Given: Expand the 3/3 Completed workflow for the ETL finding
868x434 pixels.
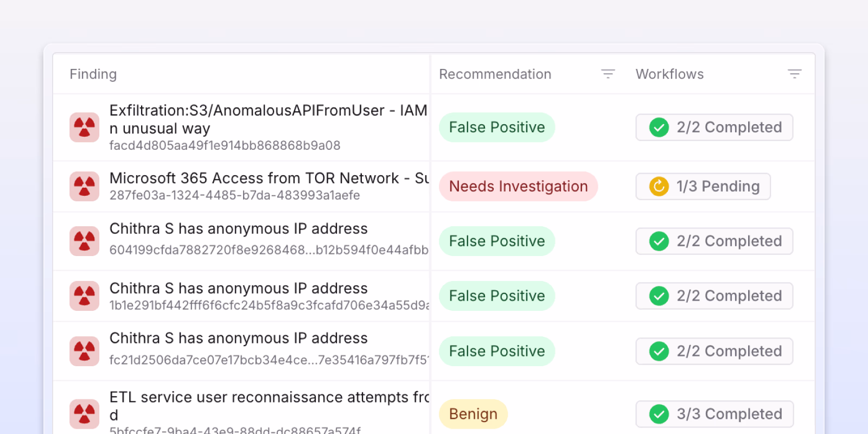Looking at the screenshot, I should pyautogui.click(x=714, y=414).
